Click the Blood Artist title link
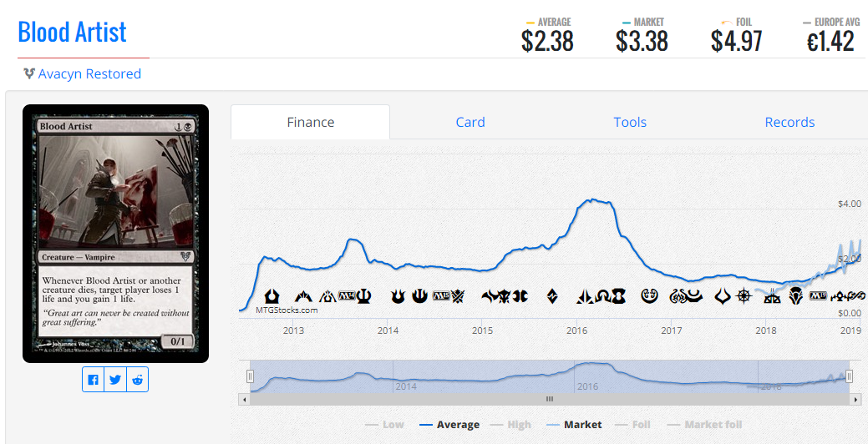 pyautogui.click(x=72, y=32)
